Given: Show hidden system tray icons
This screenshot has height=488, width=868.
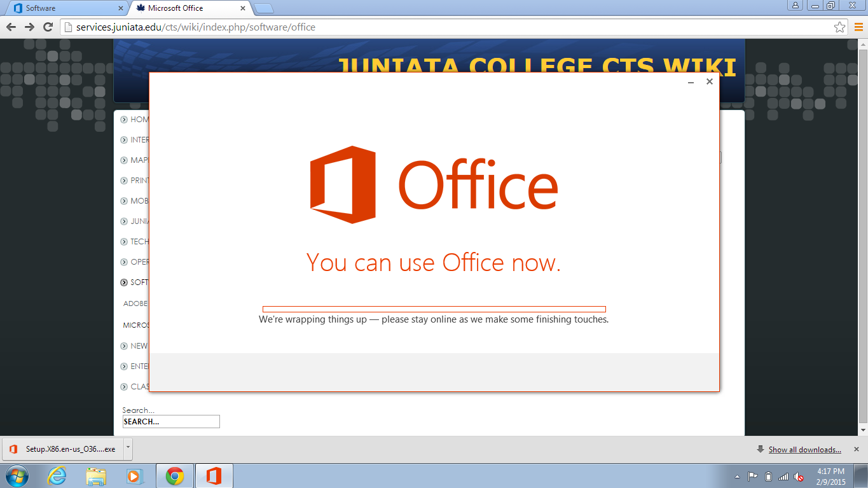Looking at the screenshot, I should click(x=737, y=477).
